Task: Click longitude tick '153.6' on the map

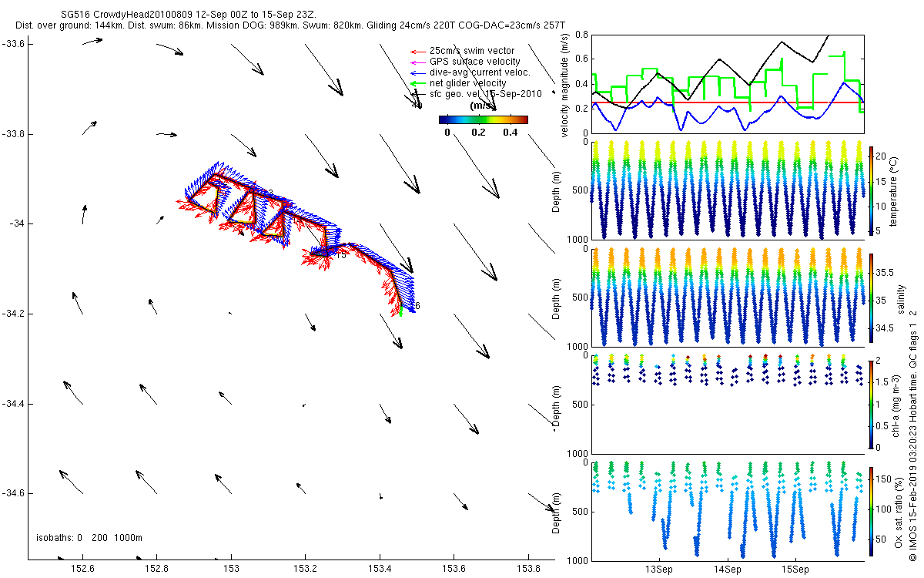Action: [x=454, y=569]
